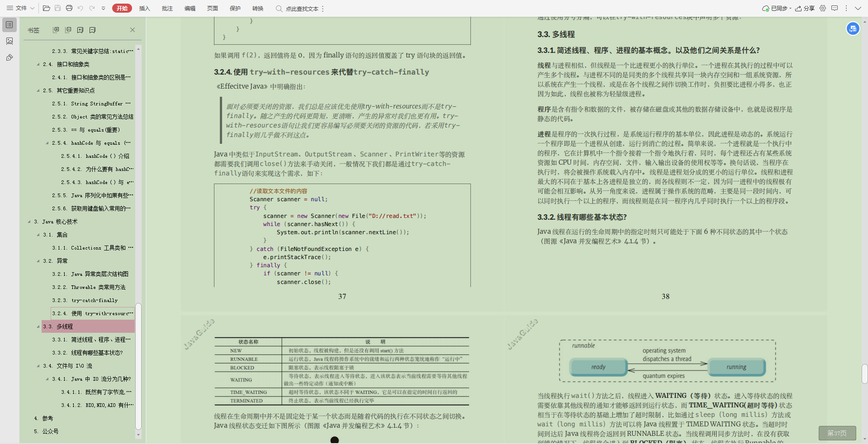Go to bookmark 3.4.1.2. BIO,NIO,AIO
868x444 pixels.
98,405
